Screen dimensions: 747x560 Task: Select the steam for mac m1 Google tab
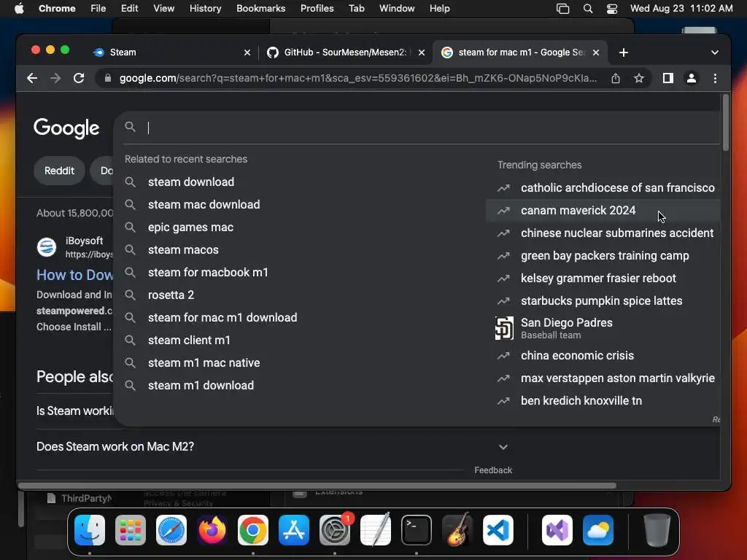tap(519, 52)
